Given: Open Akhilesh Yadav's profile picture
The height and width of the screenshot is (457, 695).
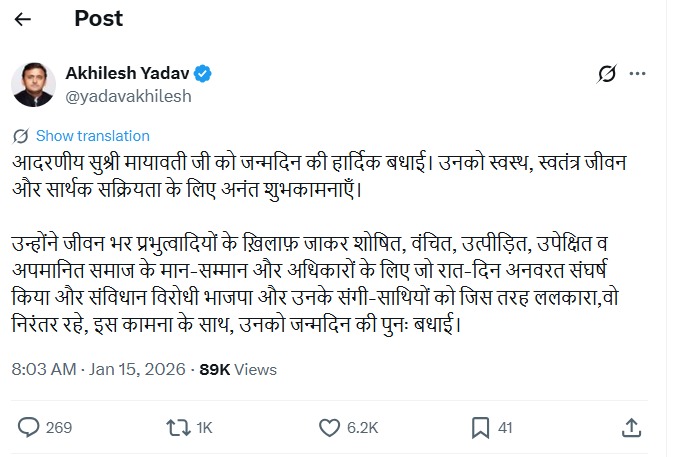Looking at the screenshot, I should pyautogui.click(x=33, y=84).
